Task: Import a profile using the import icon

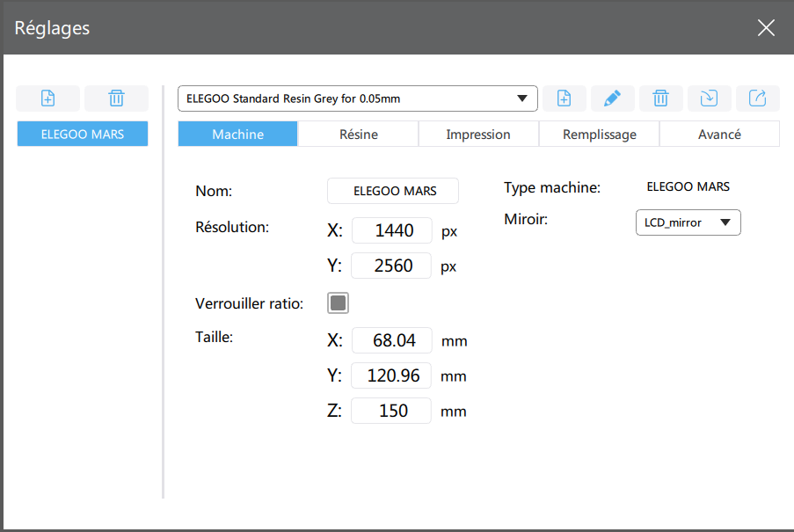Action: click(x=709, y=98)
